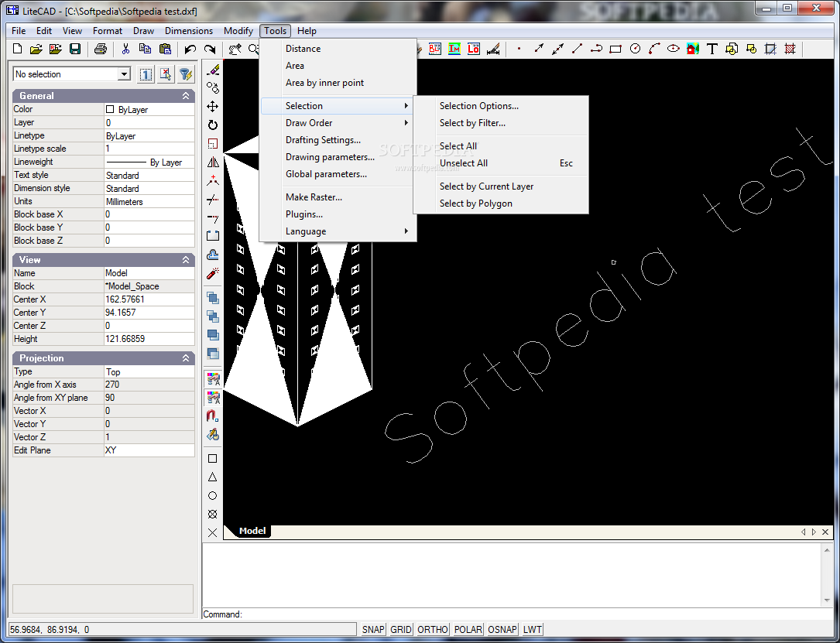Open Selection Options dialog
Screen dimensions: 840x643
[501, 106]
